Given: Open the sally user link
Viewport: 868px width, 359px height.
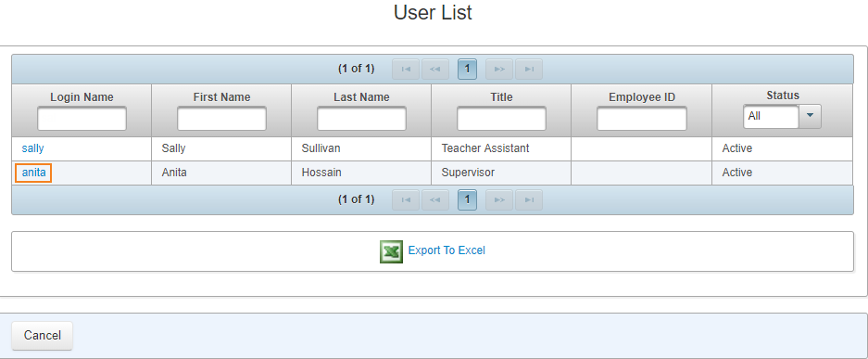Looking at the screenshot, I should tap(32, 148).
